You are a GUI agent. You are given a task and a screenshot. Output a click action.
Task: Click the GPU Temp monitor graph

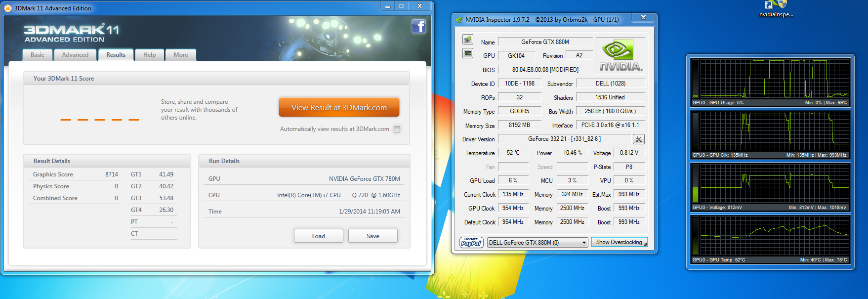771,239
